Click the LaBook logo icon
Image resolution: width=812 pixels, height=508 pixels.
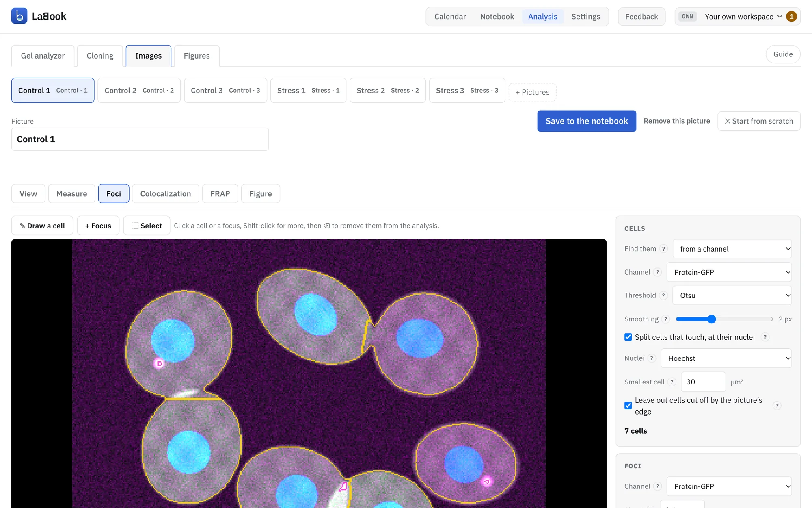(19, 16)
